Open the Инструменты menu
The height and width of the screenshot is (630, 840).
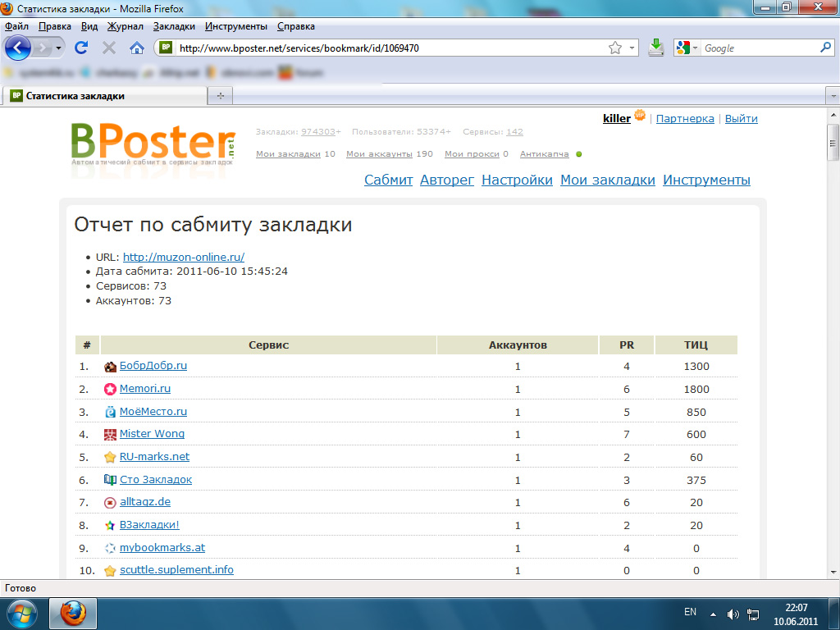(x=236, y=26)
